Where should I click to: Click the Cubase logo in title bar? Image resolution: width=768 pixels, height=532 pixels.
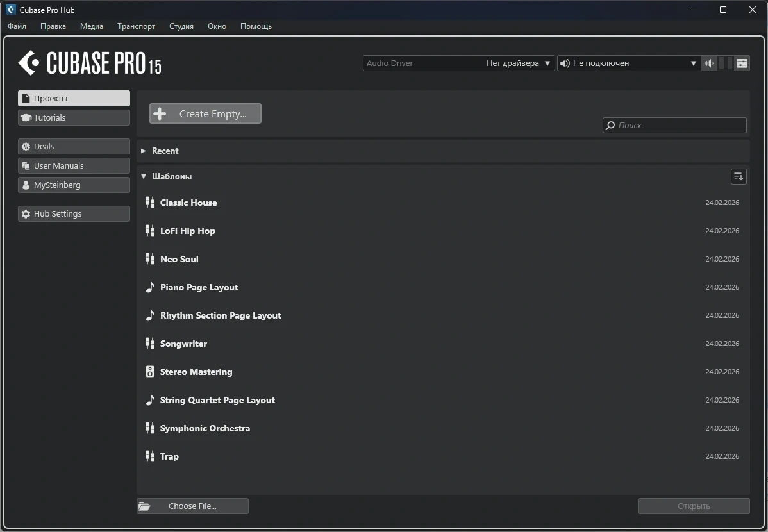pos(11,10)
